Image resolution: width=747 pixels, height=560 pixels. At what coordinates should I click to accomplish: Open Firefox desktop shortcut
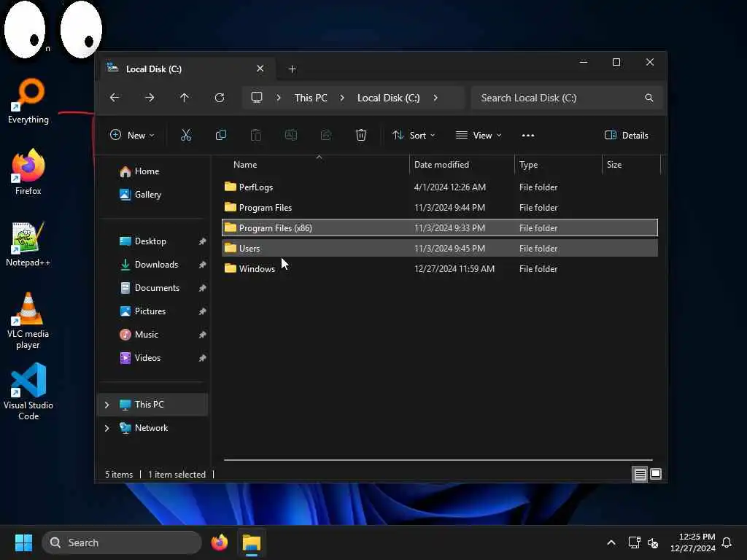[28, 172]
